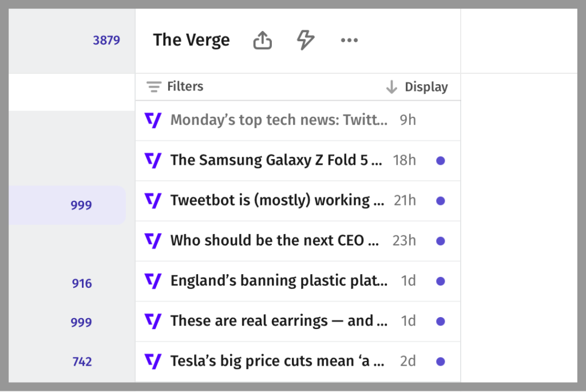This screenshot has width=586, height=392.
Task: Click Verge logo on Samsung Galaxy row
Action: [153, 161]
